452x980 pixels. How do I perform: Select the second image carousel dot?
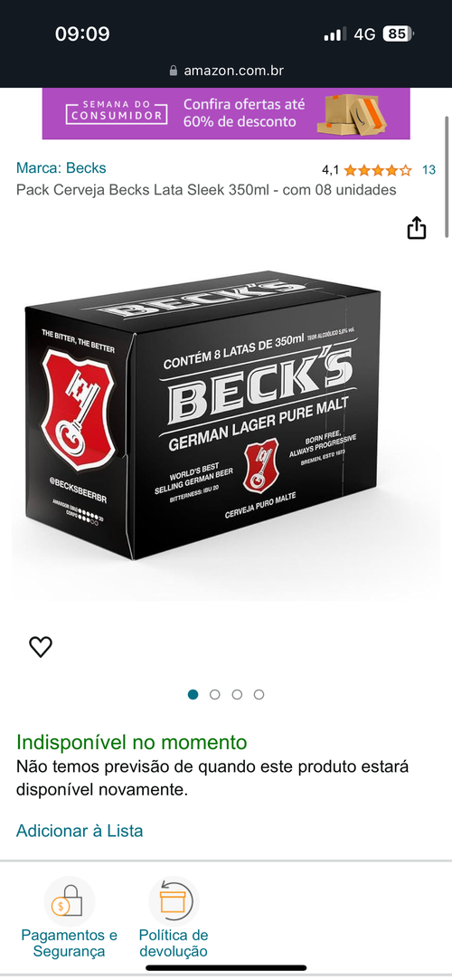coord(215,694)
